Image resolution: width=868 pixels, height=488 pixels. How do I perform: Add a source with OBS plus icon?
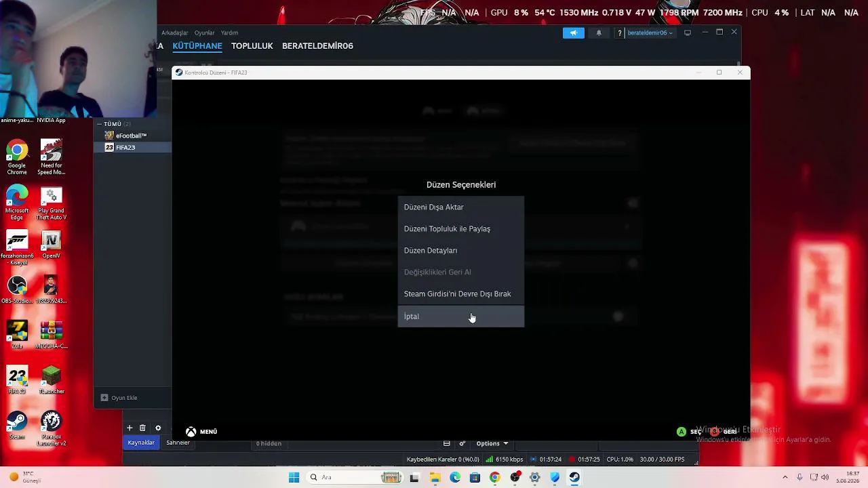[x=130, y=428]
